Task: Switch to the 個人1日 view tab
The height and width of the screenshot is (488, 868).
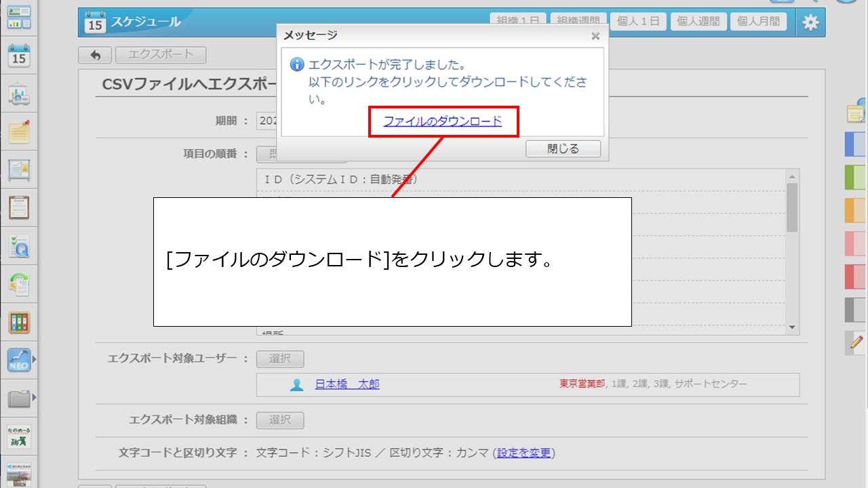Action: (638, 21)
